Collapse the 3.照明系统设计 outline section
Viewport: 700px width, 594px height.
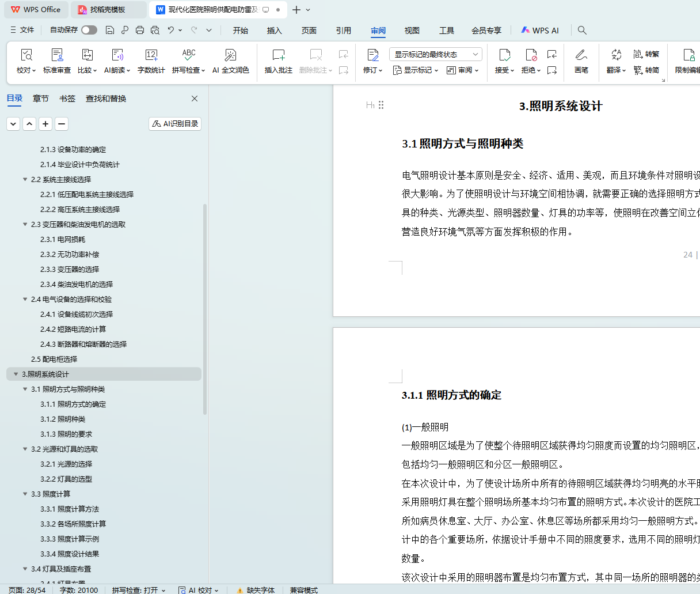(x=16, y=374)
